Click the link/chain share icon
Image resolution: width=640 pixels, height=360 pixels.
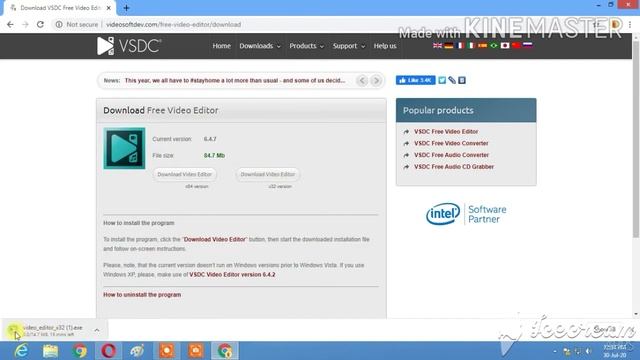(452, 80)
